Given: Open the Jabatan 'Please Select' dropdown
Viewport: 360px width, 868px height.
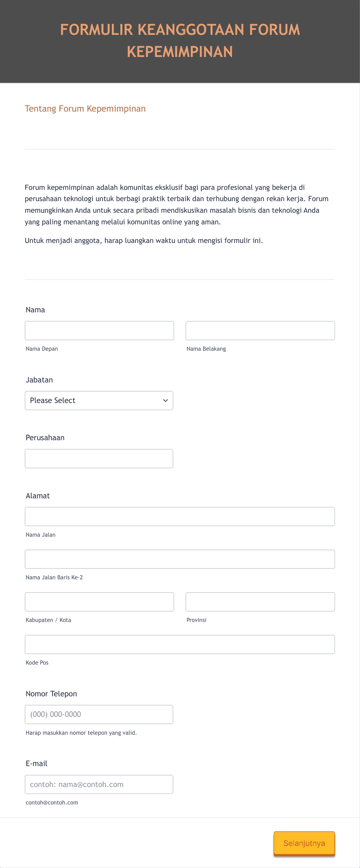Looking at the screenshot, I should (x=99, y=400).
